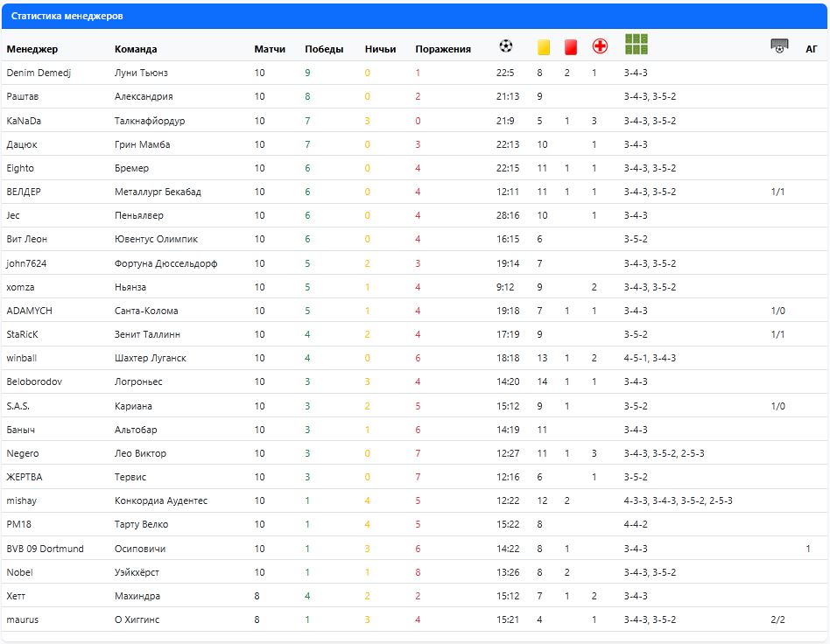Click team name Зенит Таллинн
The image size is (830, 644).
pos(147,334)
